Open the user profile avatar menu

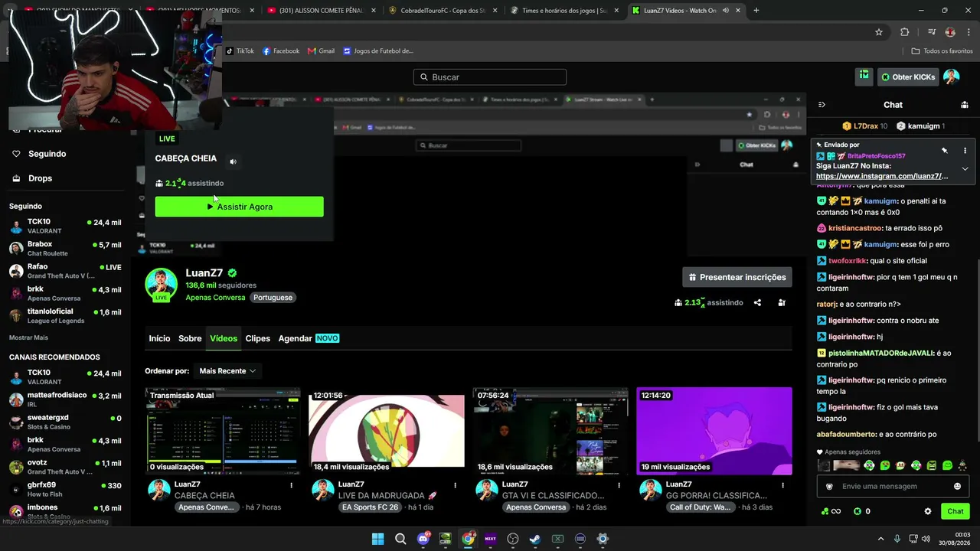[952, 77]
